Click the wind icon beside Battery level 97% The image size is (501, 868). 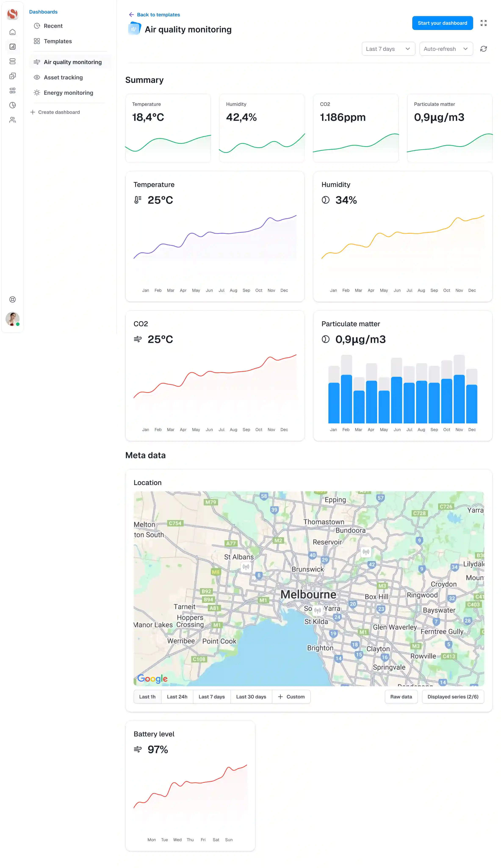click(138, 749)
